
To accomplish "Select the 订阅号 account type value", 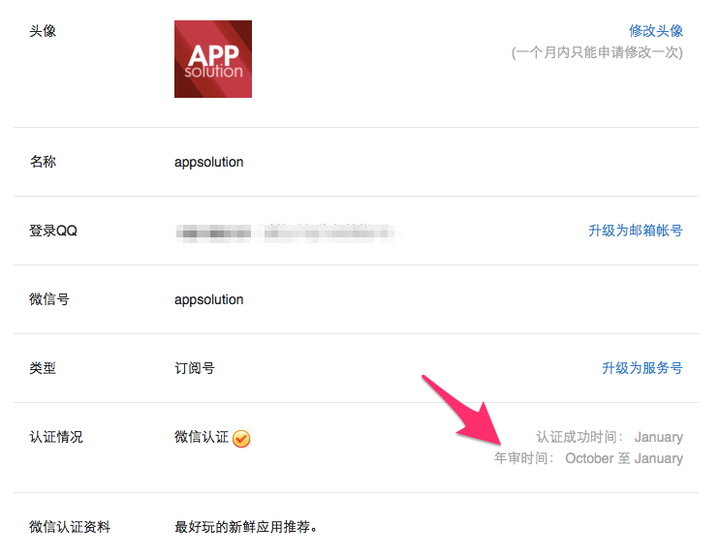I will coord(194,368).
